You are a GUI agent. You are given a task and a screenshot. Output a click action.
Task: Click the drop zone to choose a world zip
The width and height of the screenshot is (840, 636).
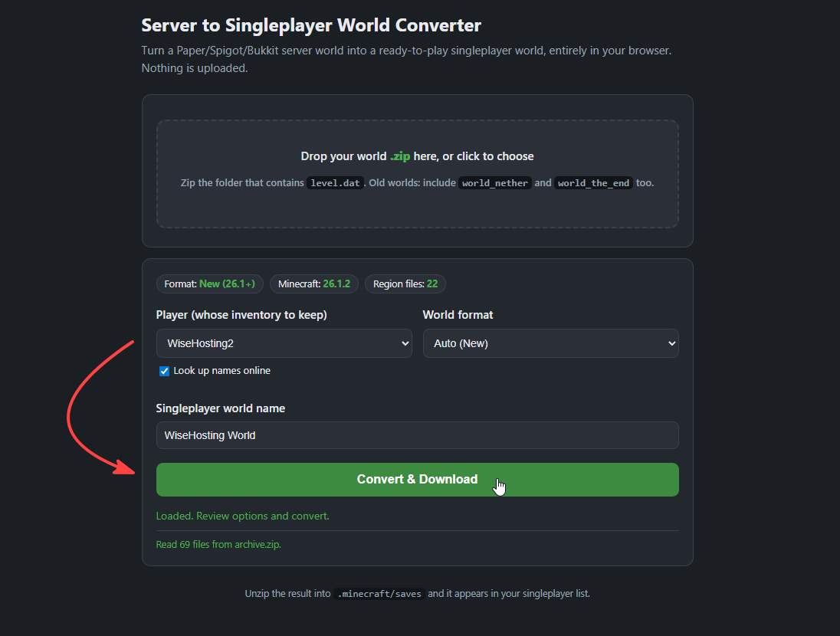tap(418, 174)
